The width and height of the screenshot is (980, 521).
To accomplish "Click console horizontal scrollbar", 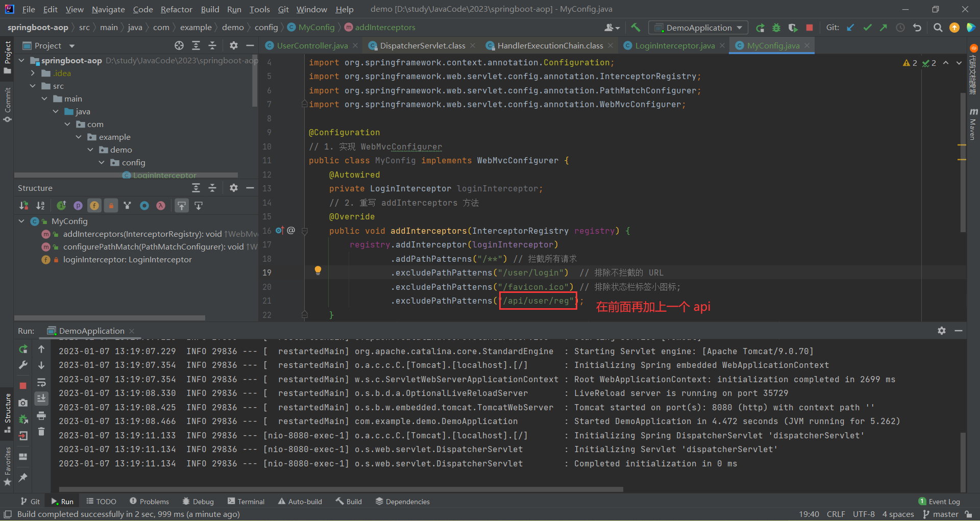I will point(341,489).
